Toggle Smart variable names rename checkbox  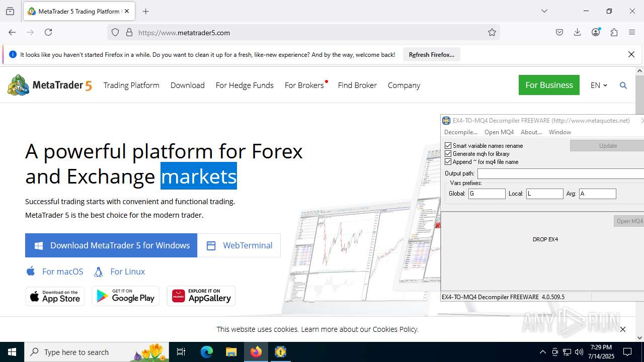click(x=448, y=146)
